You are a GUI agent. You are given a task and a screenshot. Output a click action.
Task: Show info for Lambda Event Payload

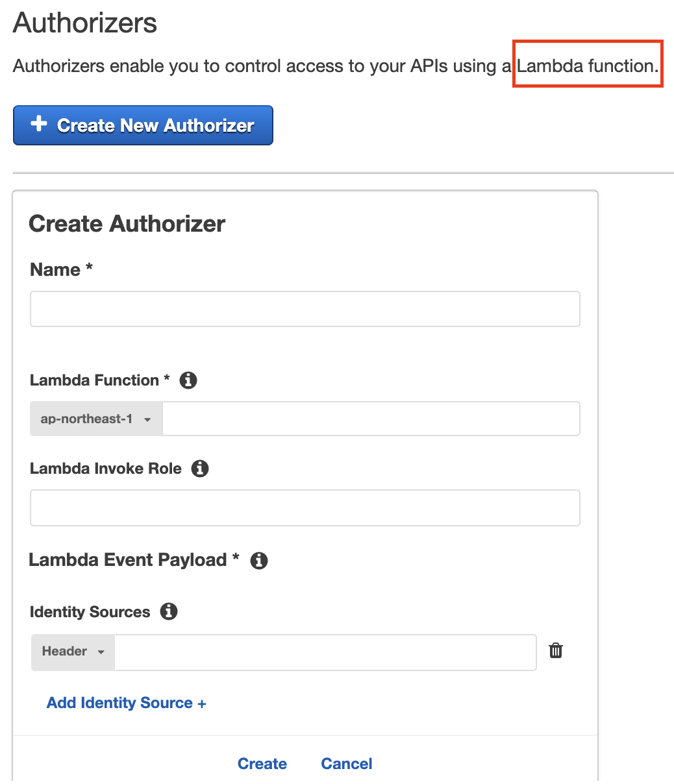[x=259, y=560]
